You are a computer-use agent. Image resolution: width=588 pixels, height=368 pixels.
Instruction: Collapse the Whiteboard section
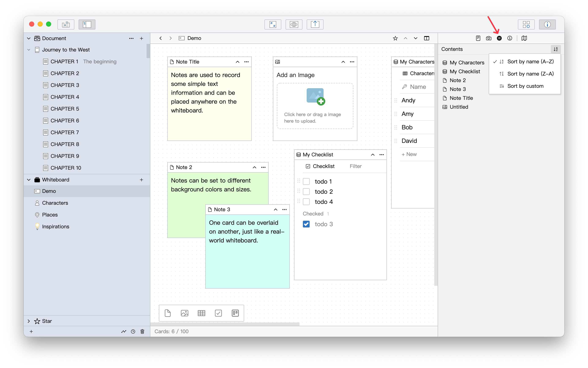point(29,180)
